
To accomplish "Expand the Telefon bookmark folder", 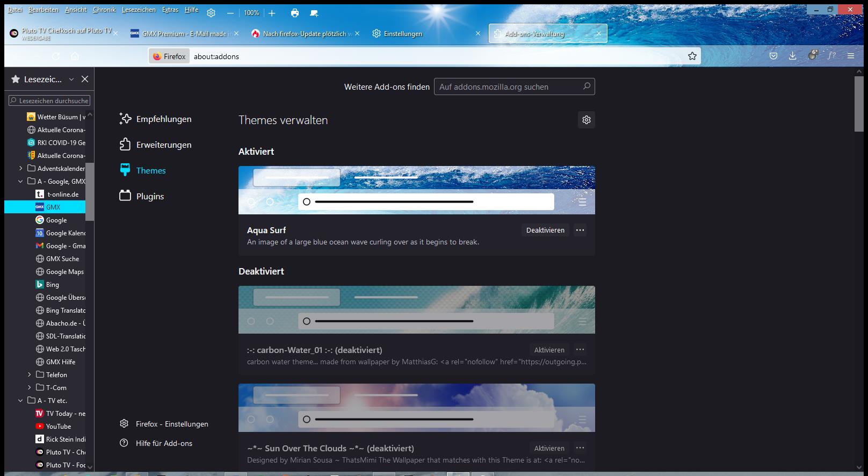I will 30,374.
